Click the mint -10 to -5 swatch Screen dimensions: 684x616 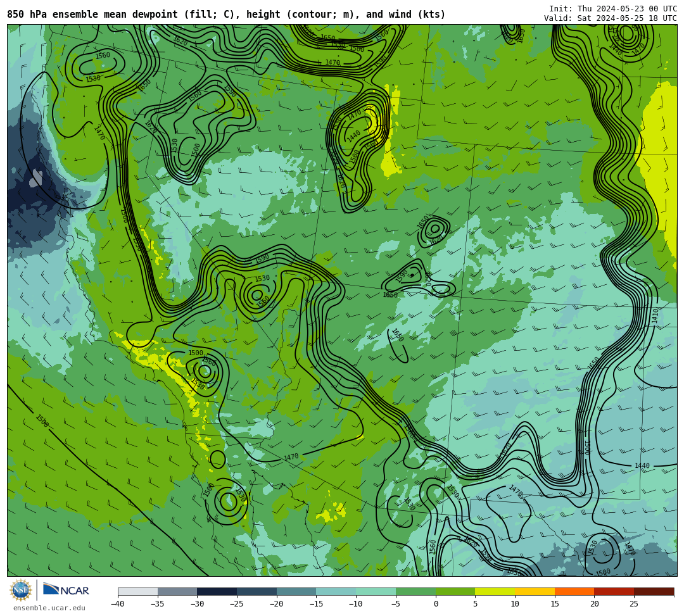(376, 591)
